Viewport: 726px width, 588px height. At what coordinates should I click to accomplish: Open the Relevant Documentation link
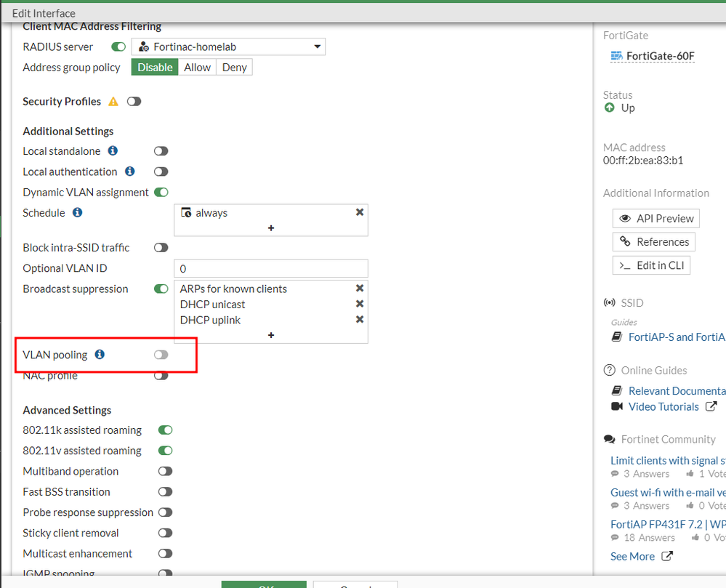click(x=677, y=391)
